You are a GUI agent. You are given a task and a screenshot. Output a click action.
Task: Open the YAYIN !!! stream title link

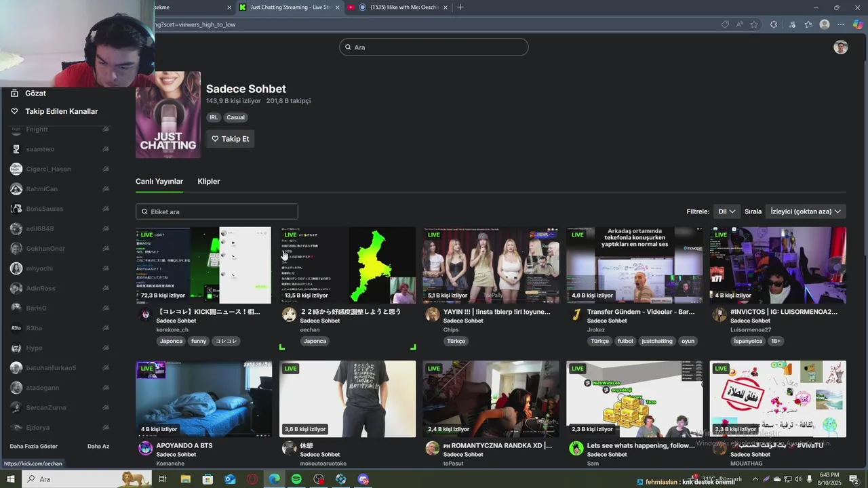click(497, 312)
